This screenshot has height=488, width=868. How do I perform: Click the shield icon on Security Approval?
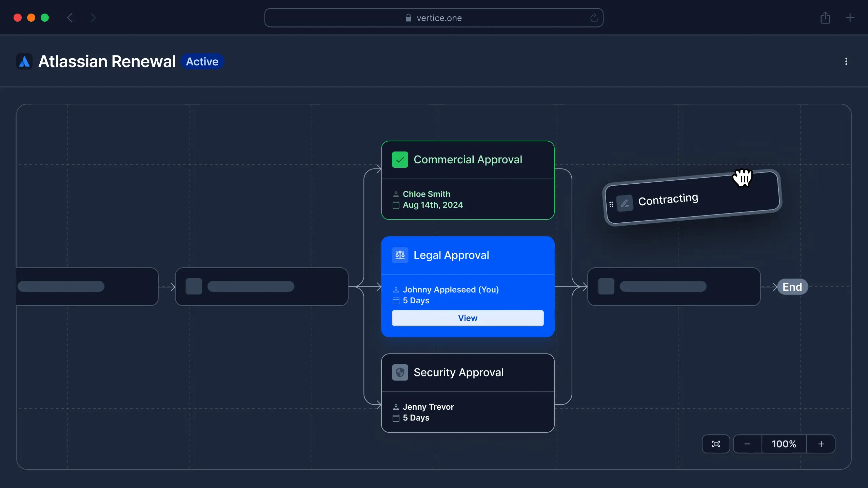click(x=399, y=372)
